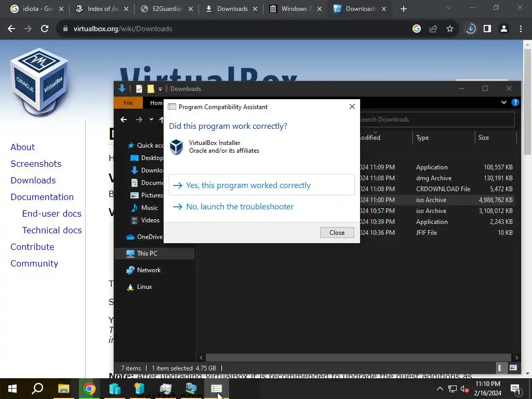
Task: Open customize quick access toolbar dropdown
Action: coord(160,89)
